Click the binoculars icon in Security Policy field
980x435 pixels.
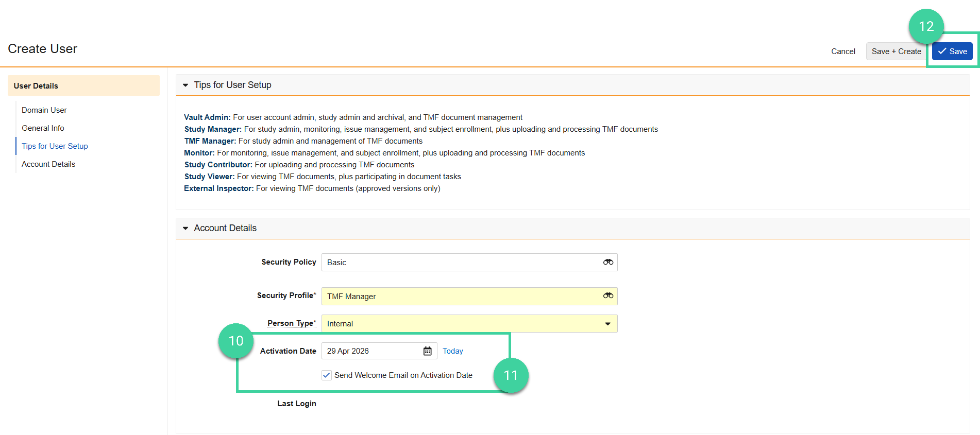click(x=608, y=262)
